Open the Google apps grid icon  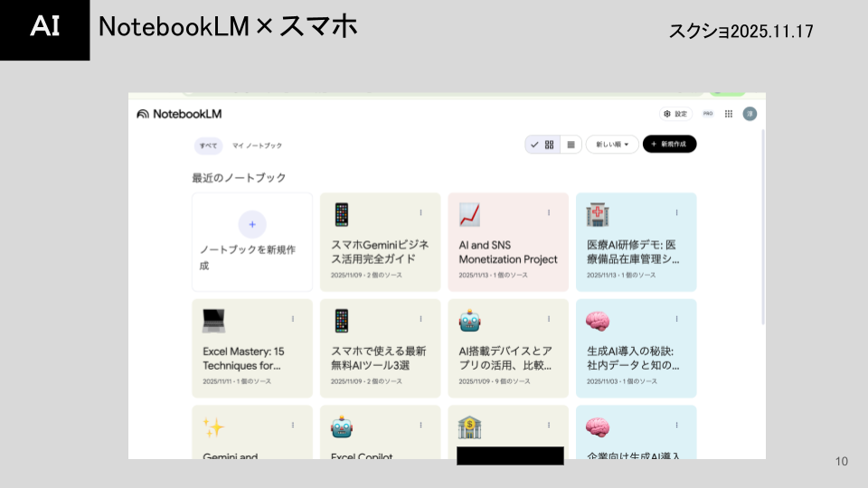pos(729,114)
